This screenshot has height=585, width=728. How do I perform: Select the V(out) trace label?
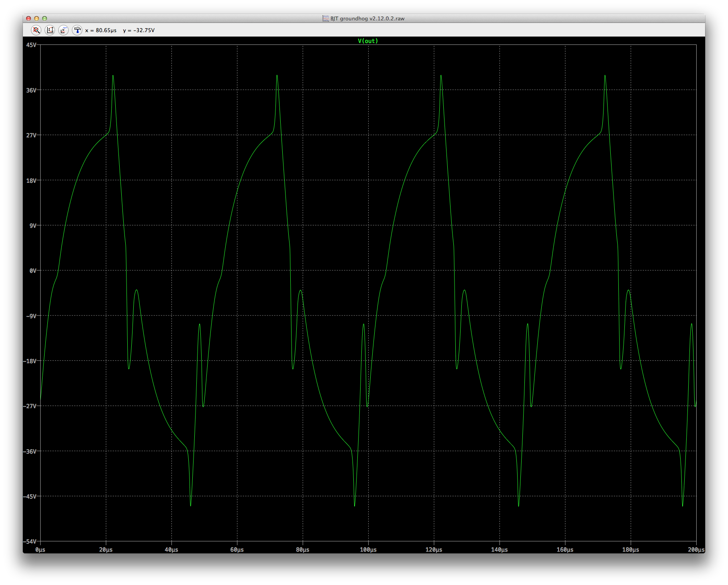(x=368, y=41)
